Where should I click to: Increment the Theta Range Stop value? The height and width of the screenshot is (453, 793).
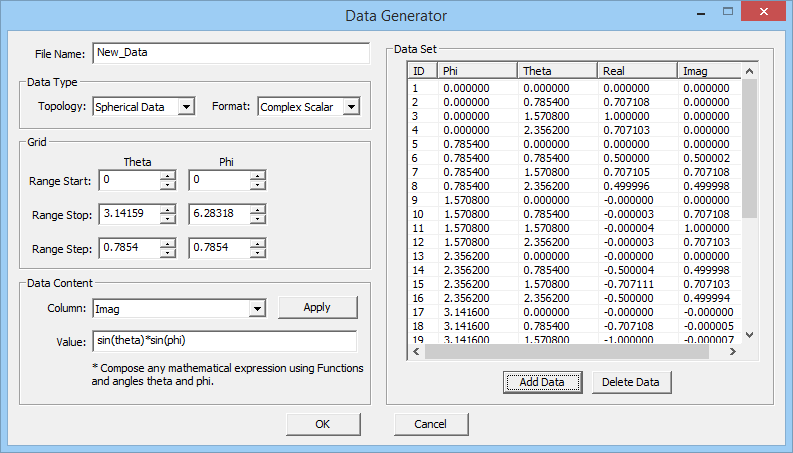pos(168,210)
